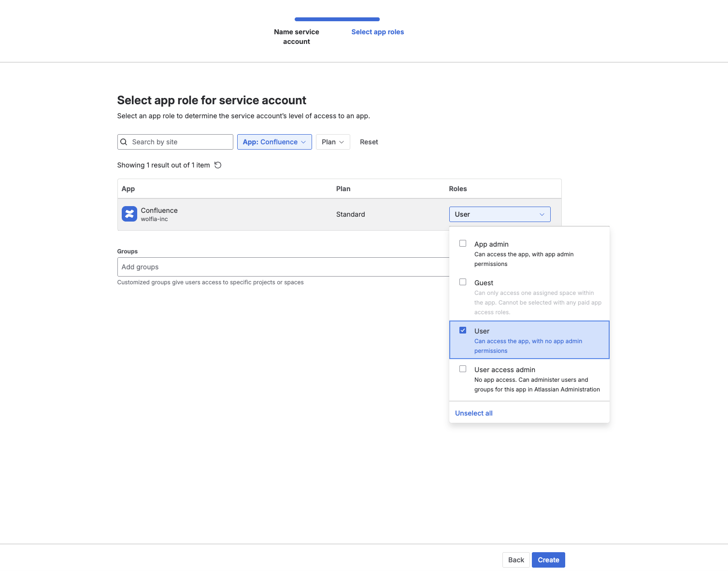Click the Reset filters link
This screenshot has height=571, width=728.
pos(369,142)
